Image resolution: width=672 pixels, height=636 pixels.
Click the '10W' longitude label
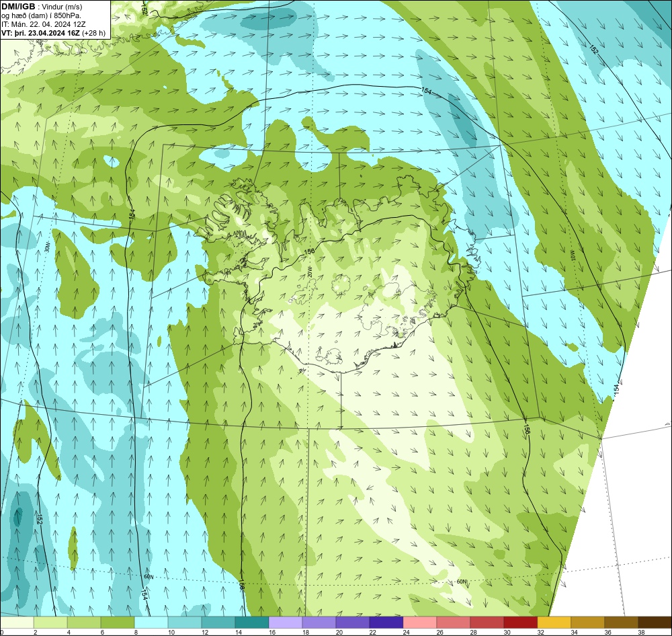point(573,256)
